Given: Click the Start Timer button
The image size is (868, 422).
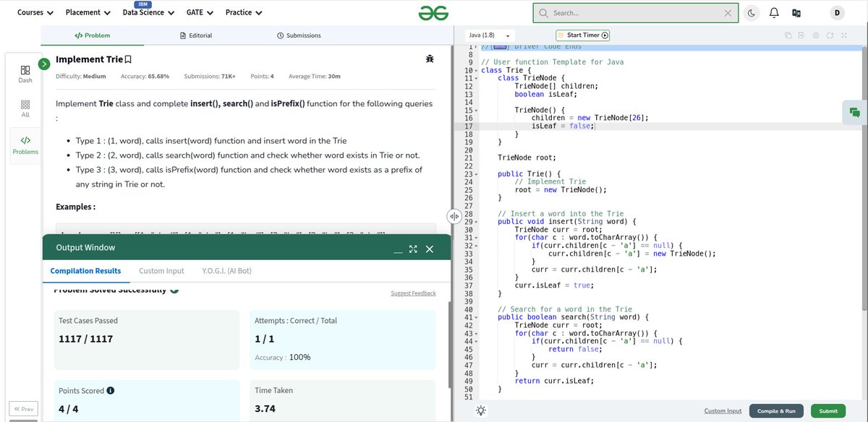Looking at the screenshot, I should pos(583,35).
